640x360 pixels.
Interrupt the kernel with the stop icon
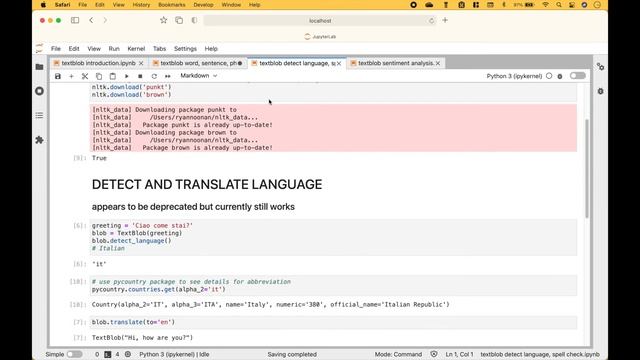click(x=140, y=76)
